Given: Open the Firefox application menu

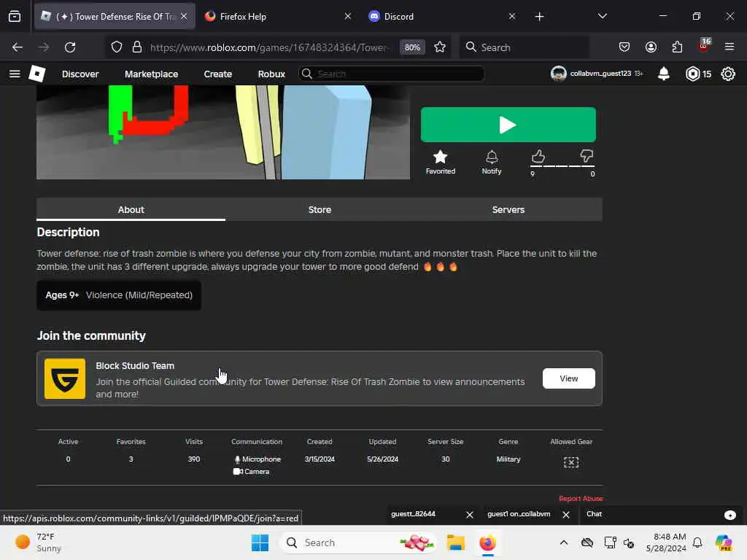Looking at the screenshot, I should point(729,47).
